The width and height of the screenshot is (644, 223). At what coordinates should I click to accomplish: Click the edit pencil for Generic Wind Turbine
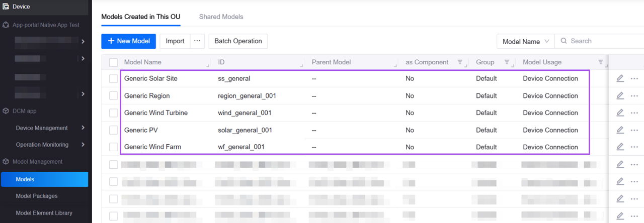[620, 113]
